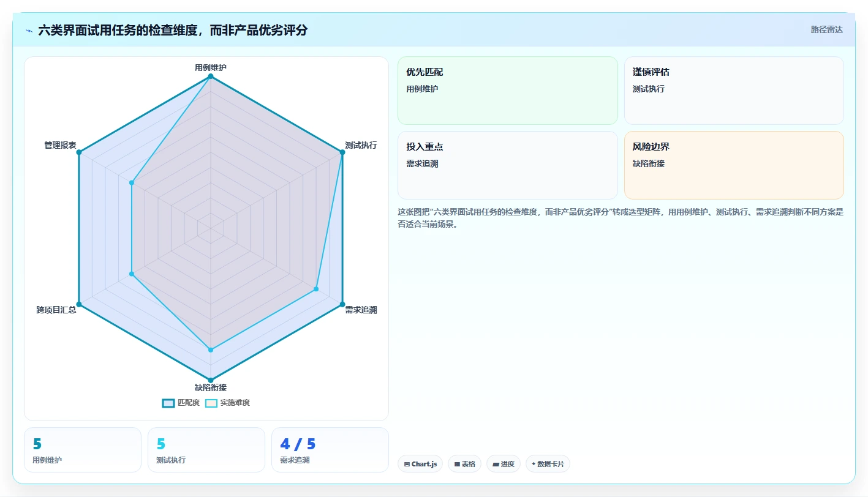Image resolution: width=868 pixels, height=497 pixels.
Task: Click the radar data point at the 用例维护 vertex
Action: tap(211, 76)
